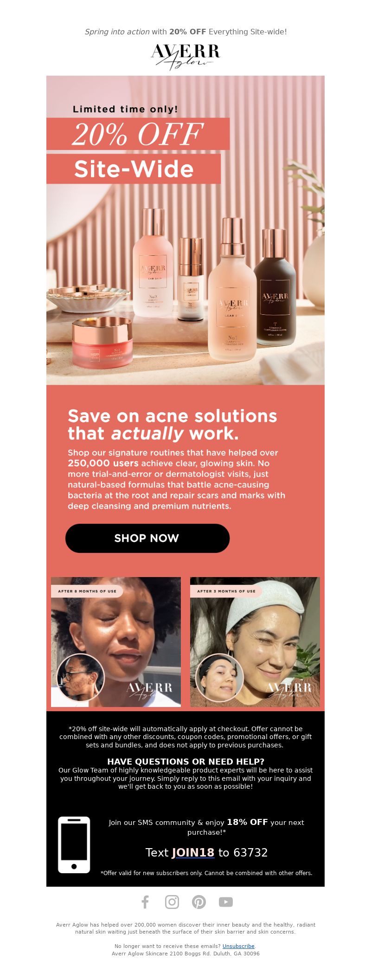Click the circular before photo on left testimonial
This screenshot has width=371, height=980.
click(x=81, y=677)
